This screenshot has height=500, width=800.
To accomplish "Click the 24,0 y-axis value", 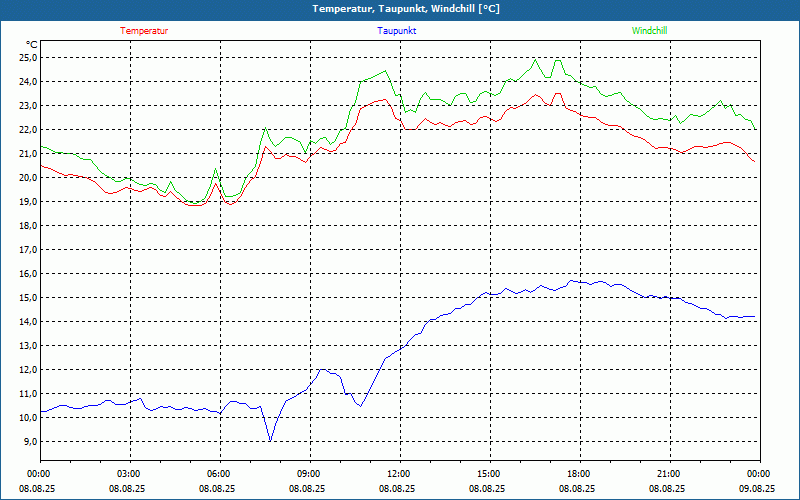I will (28, 82).
